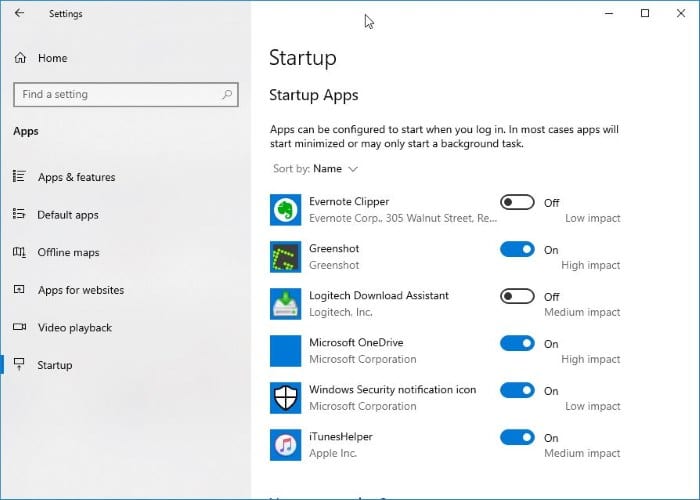The width and height of the screenshot is (700, 500).
Task: Disable Microsoft OneDrive startup toggle
Action: click(517, 343)
